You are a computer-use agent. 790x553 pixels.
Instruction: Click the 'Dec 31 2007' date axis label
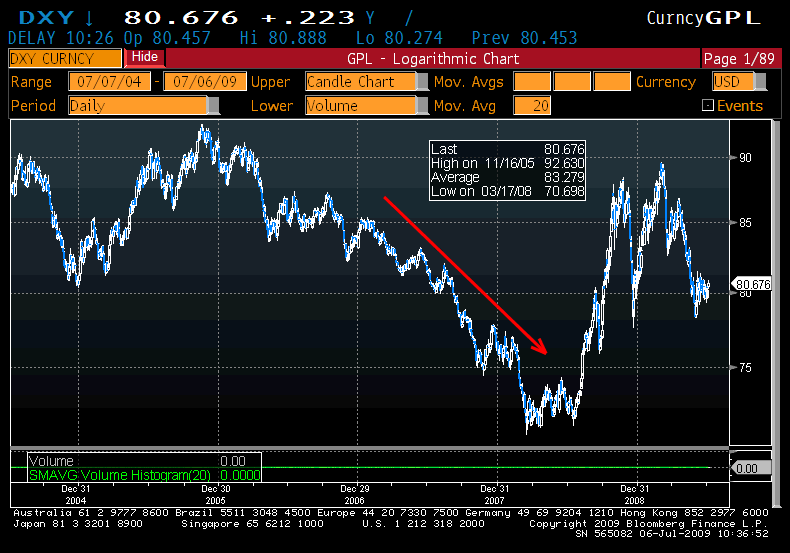(495, 495)
